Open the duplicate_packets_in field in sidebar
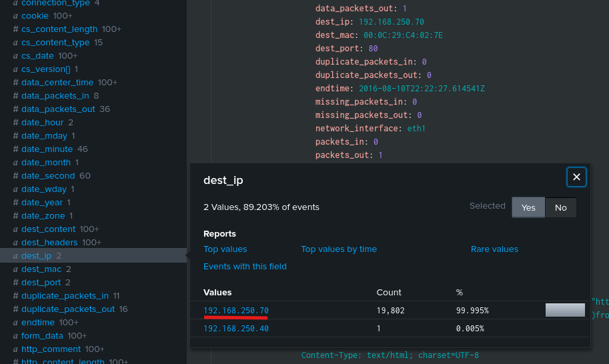 point(65,296)
